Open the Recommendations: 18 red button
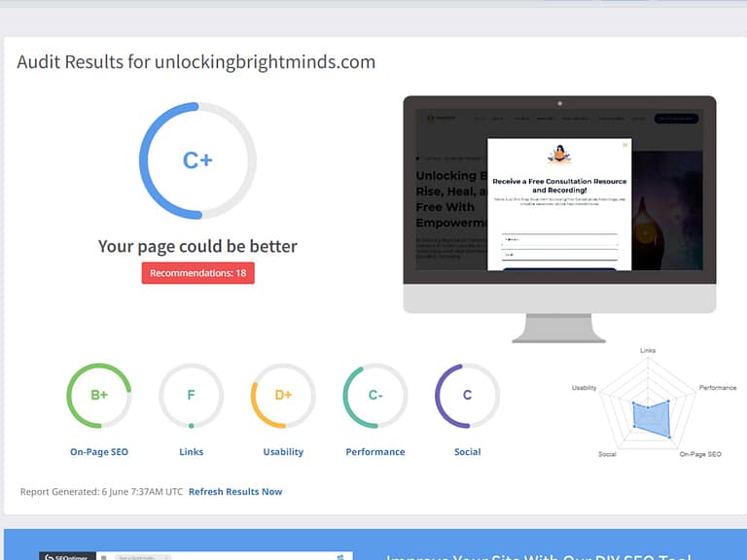Image resolution: width=747 pixels, height=560 pixels. pyautogui.click(x=197, y=273)
